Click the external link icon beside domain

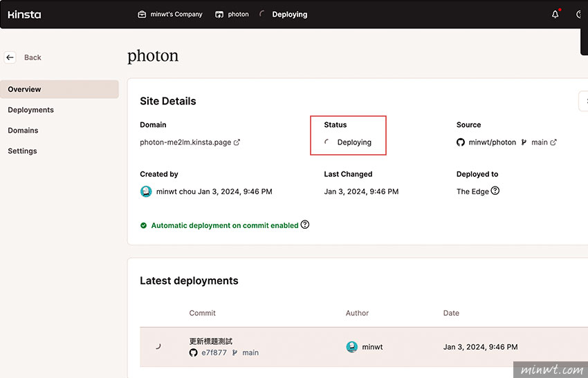tap(237, 142)
